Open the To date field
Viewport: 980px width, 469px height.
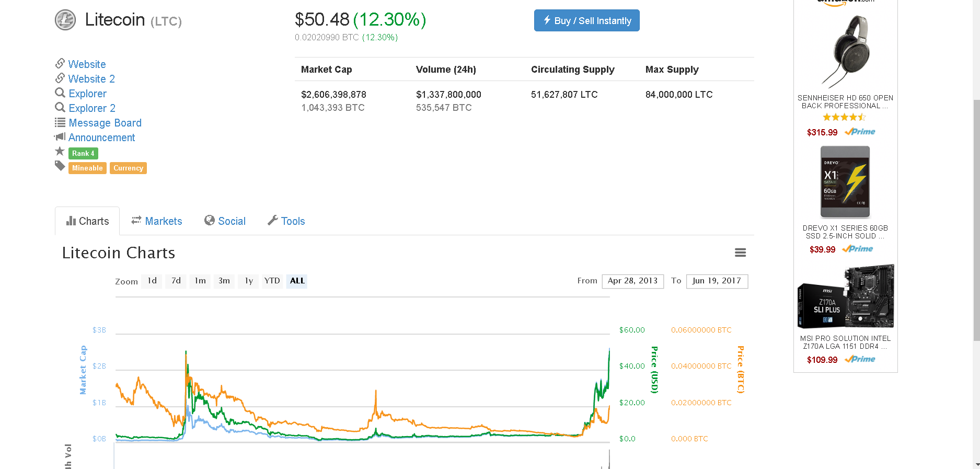click(x=717, y=281)
